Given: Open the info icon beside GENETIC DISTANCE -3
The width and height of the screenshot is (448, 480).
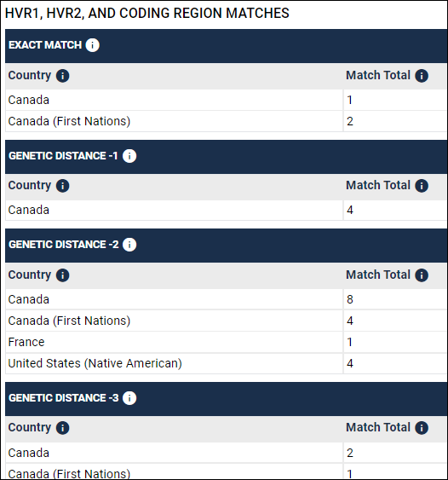Looking at the screenshot, I should [129, 398].
